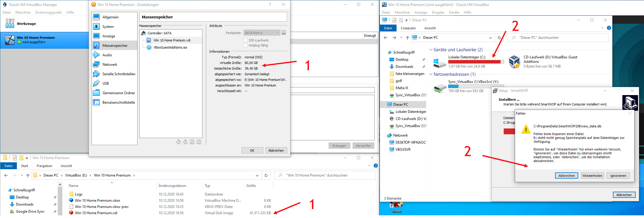Image resolution: width=644 pixels, height=218 pixels.
Task: Select Win 10 Home Premium.vdi disk entry
Action: [x=172, y=40]
